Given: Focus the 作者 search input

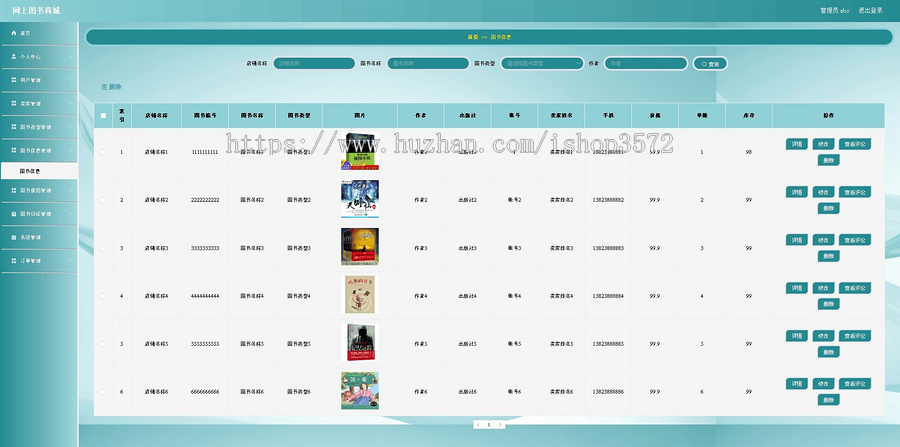Looking at the screenshot, I should point(646,63).
